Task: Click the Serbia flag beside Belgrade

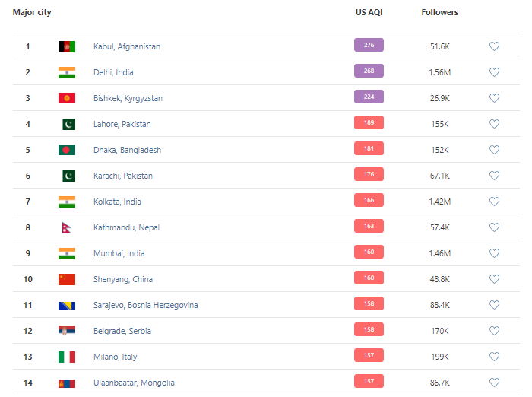Action: [67, 331]
